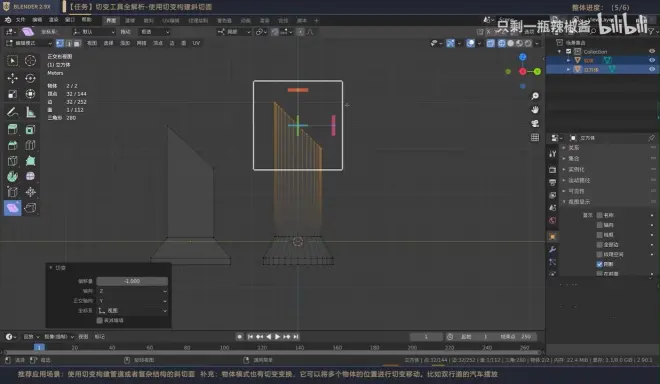Enable the 名称 (Name) display checkbox
This screenshot has height=384, width=660.
point(600,215)
